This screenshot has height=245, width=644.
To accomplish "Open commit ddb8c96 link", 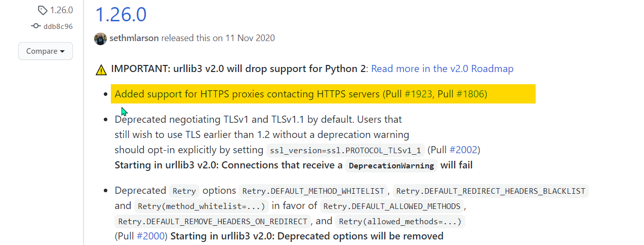I will [58, 26].
